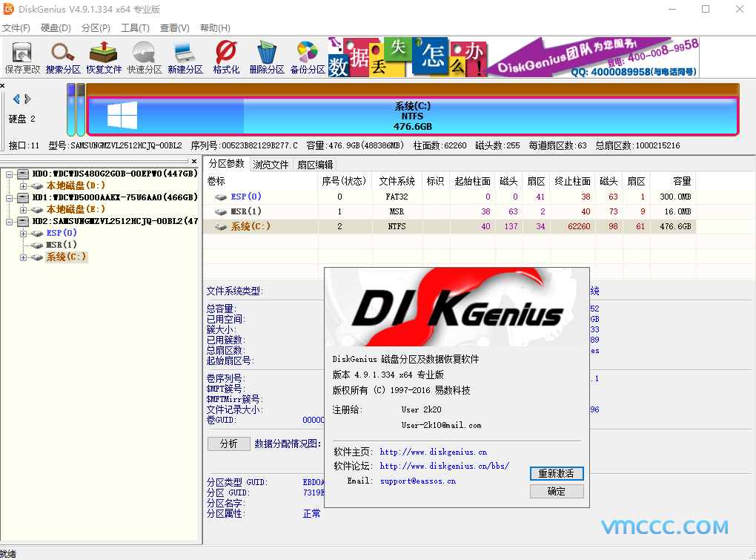Screen dimensions: 756x560
Task: Choose 新建分区 (New partition) from the toolbar
Action: [185, 57]
